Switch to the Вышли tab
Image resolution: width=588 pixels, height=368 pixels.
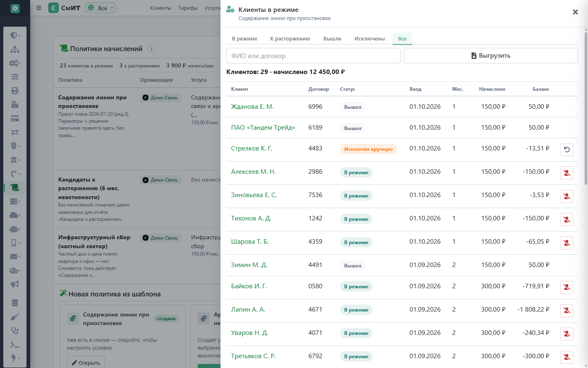[x=332, y=38]
